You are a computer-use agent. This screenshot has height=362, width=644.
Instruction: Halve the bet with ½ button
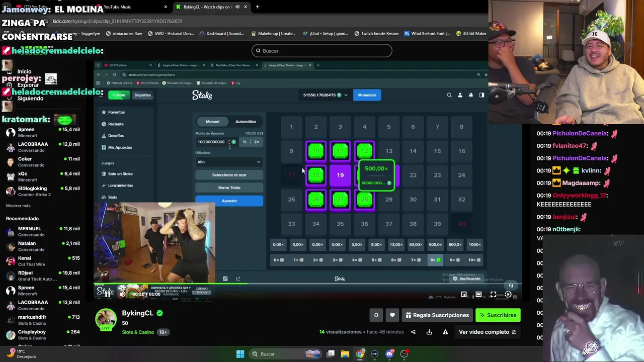[245, 142]
